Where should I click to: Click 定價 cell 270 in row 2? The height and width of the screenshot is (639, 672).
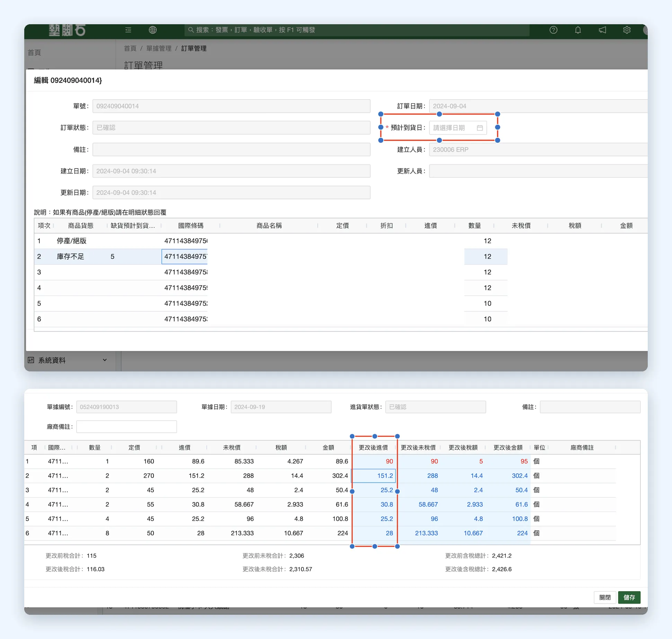[134, 476]
